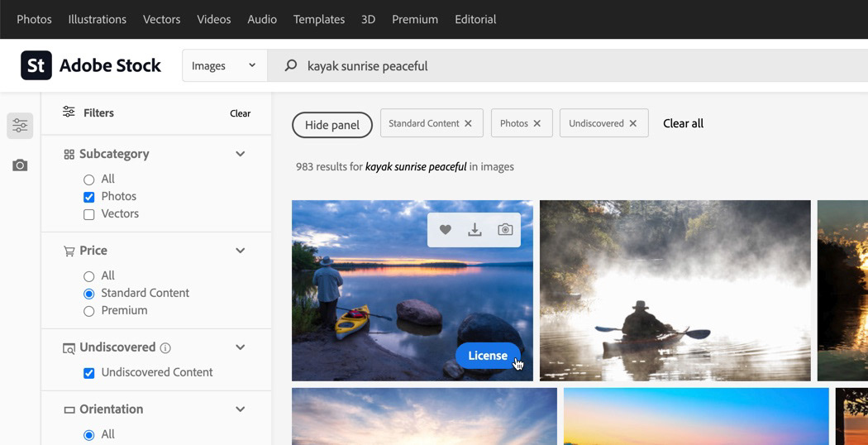This screenshot has width=868, height=445.
Task: Open the Editorial top menu
Action: click(475, 19)
